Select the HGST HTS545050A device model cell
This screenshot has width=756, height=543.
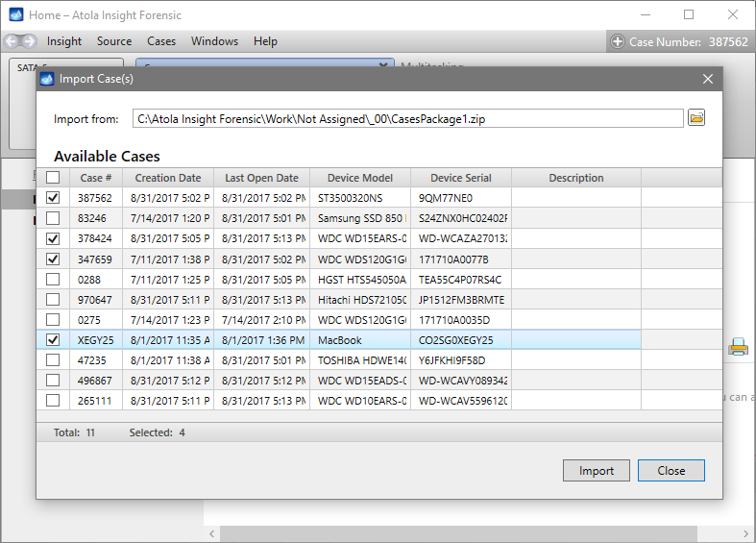point(360,280)
